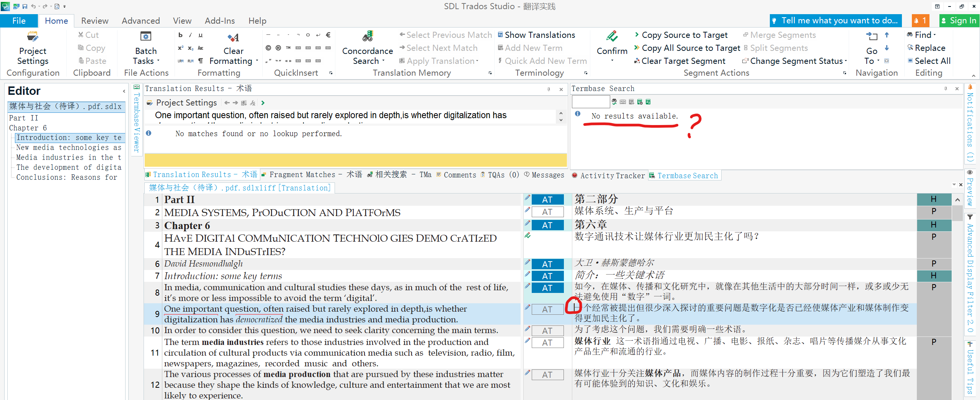Select 'New media technologies as' tree row
The width and height of the screenshot is (980, 400).
click(69, 148)
